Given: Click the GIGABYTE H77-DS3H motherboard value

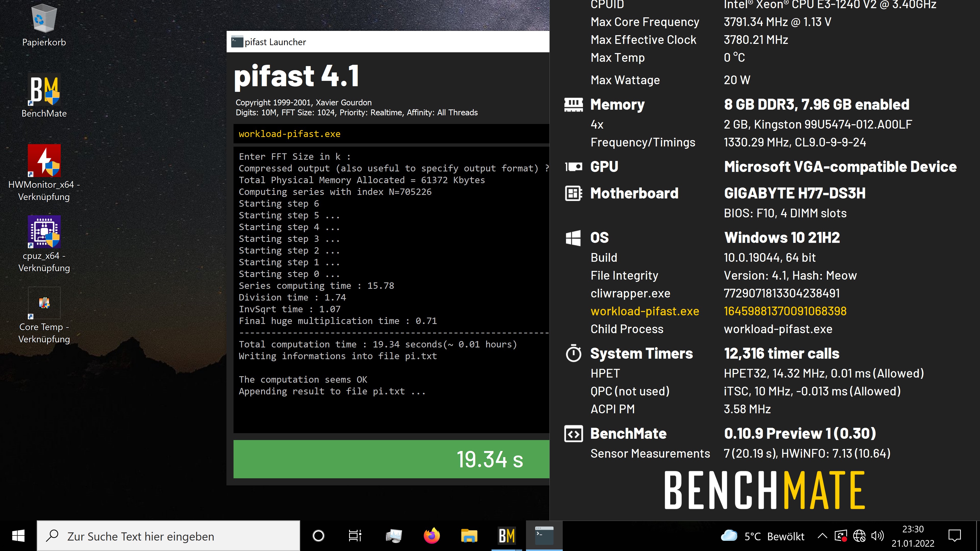Looking at the screenshot, I should coord(794,193).
